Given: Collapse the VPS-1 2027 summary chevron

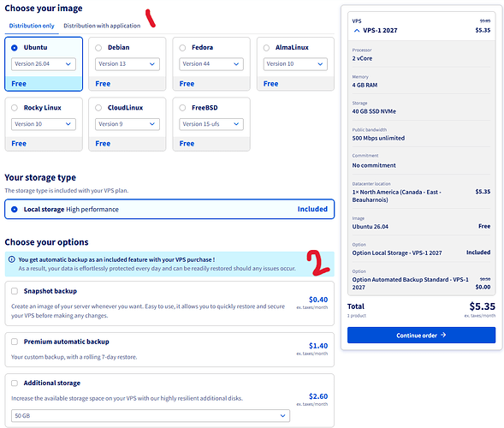Looking at the screenshot, I should [x=357, y=31].
